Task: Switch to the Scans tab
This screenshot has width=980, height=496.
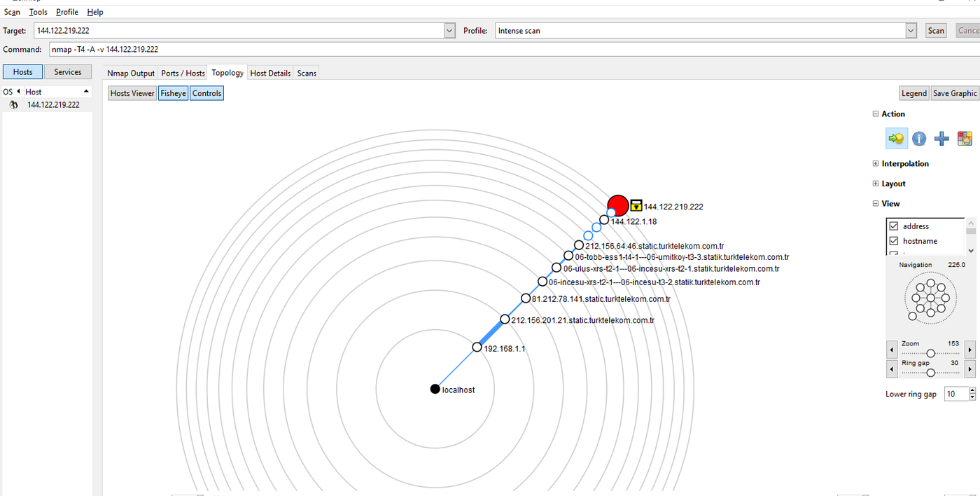Action: [307, 73]
